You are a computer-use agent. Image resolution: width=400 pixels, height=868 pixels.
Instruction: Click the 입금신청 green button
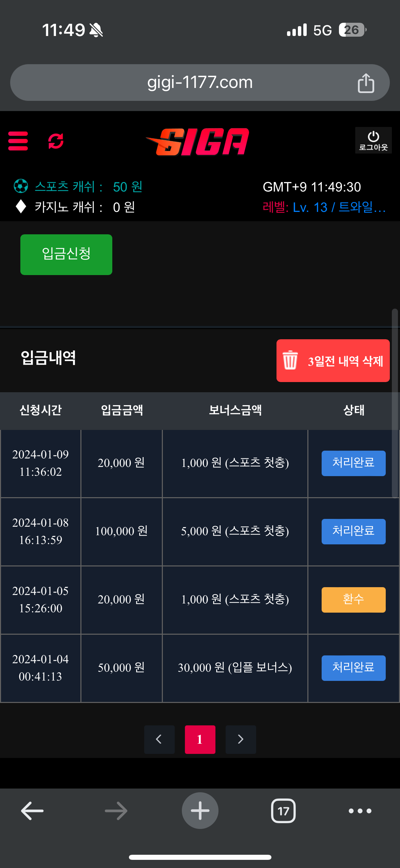pos(66,254)
